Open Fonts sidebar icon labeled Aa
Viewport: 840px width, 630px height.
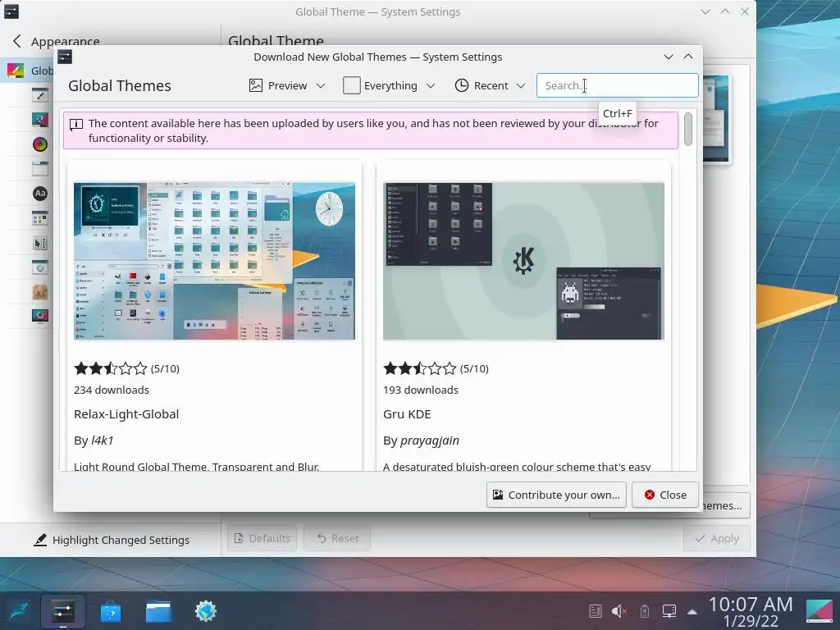click(40, 194)
